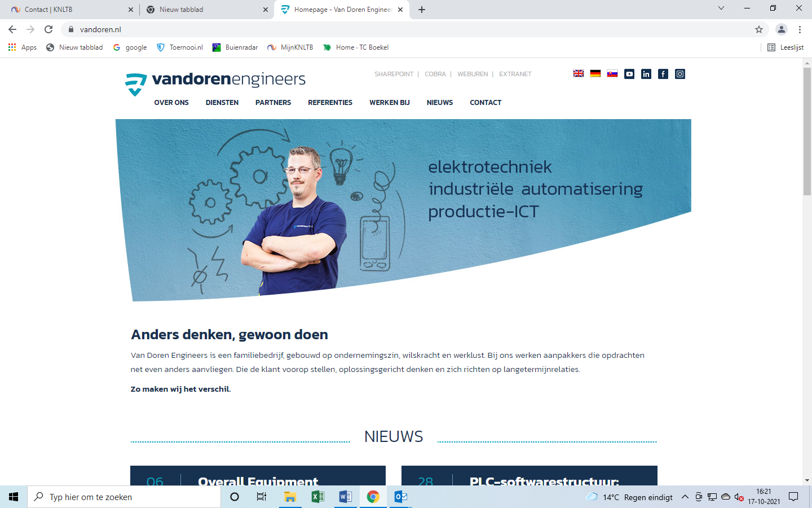The image size is (812, 508).
Task: Click the scrollbar down arrow
Action: 807,480
